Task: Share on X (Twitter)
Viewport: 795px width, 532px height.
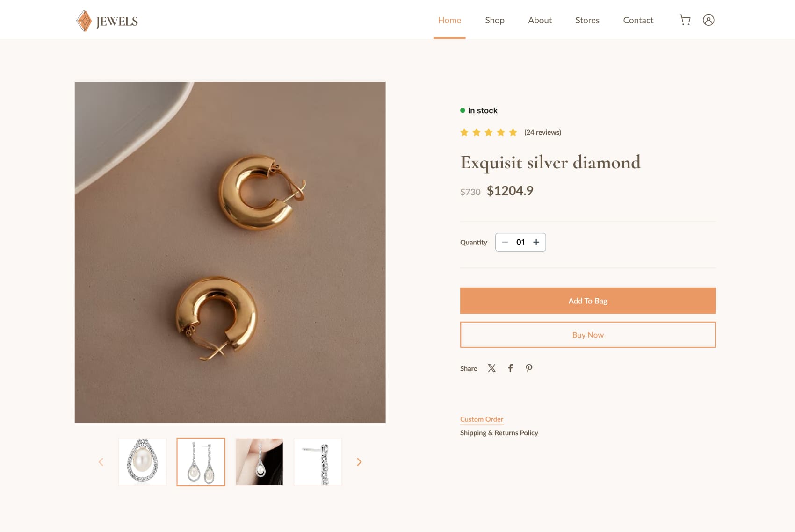Action: pyautogui.click(x=491, y=368)
